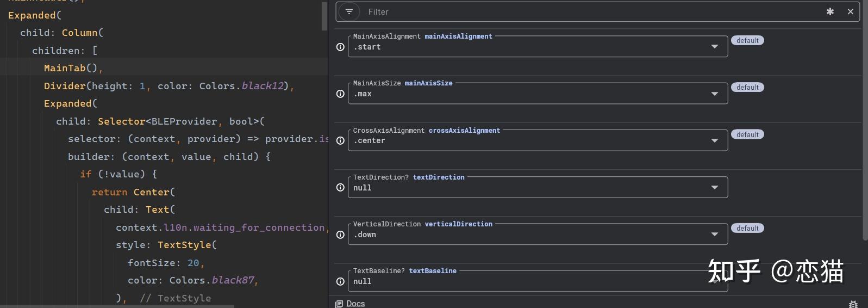Click 'if (!value)' line in code
The image size is (868, 308).
(118, 174)
